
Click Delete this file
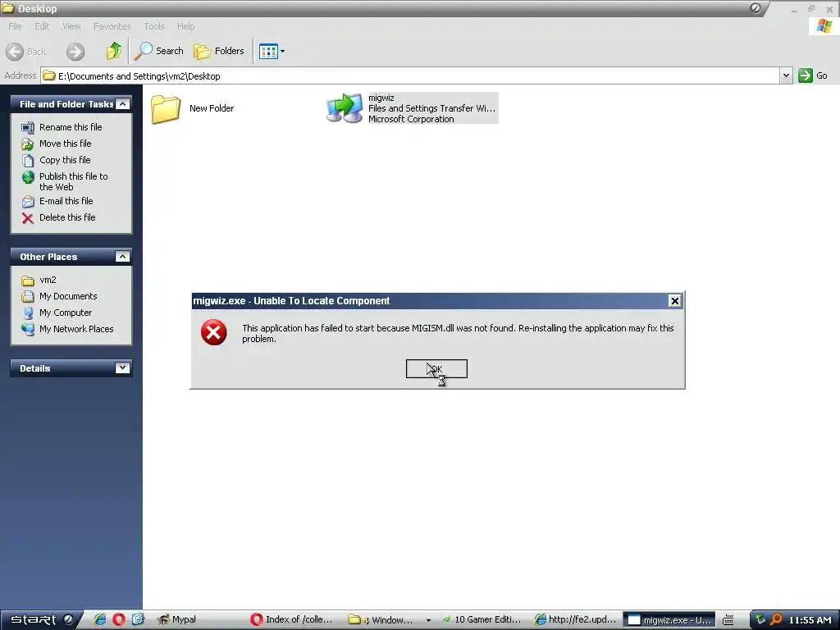click(67, 217)
